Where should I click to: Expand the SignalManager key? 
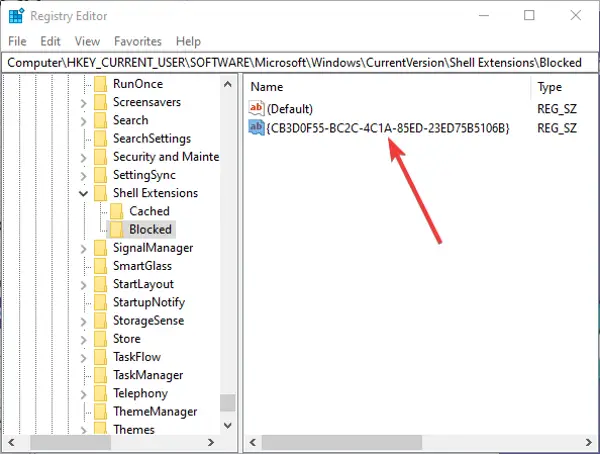[83, 248]
